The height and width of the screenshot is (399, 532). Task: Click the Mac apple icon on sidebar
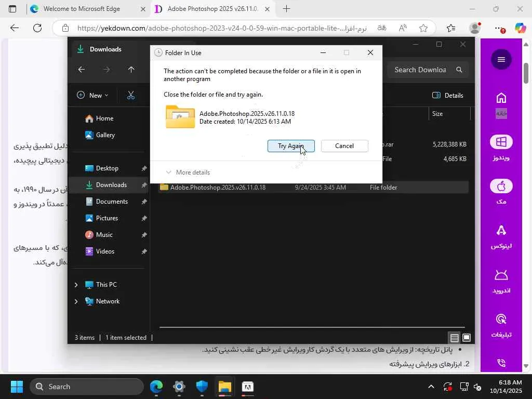(501, 187)
